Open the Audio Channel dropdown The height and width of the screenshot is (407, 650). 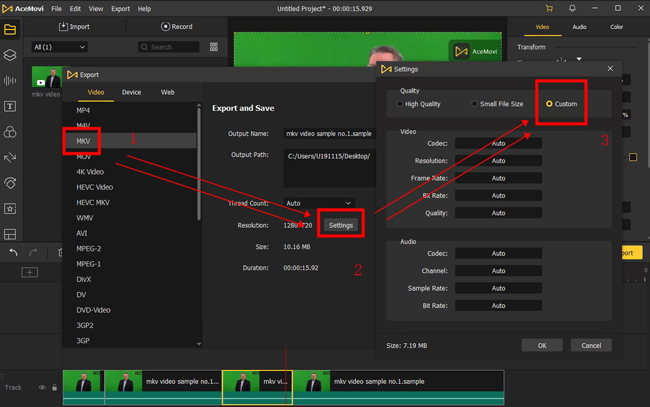point(498,271)
